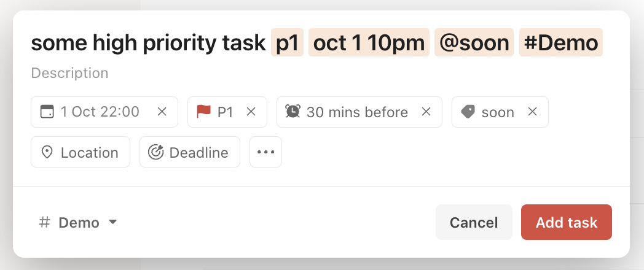Click the Add task button
This screenshot has width=644, height=270.
pyautogui.click(x=567, y=222)
